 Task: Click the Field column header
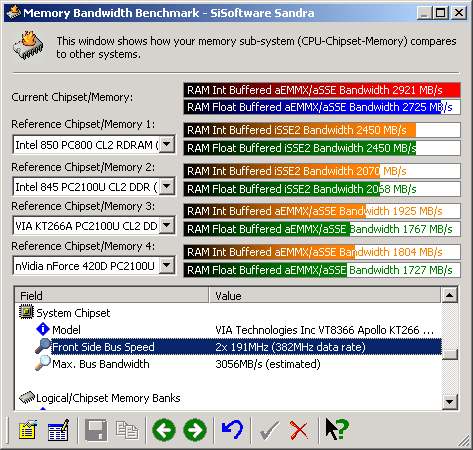coord(112,296)
